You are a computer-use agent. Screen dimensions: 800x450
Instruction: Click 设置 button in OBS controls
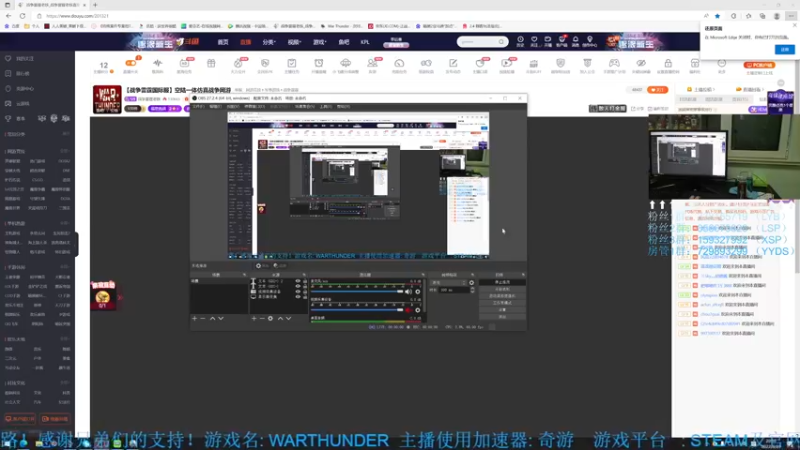[502, 310]
